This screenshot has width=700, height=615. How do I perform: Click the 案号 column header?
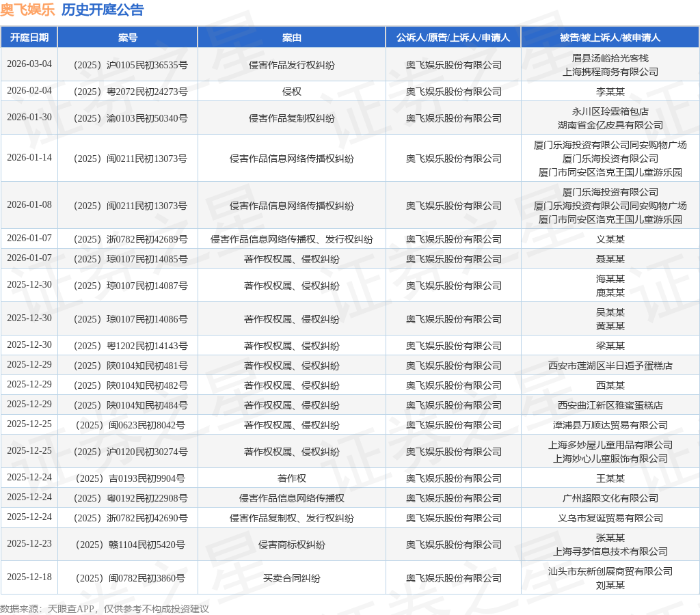(128, 38)
